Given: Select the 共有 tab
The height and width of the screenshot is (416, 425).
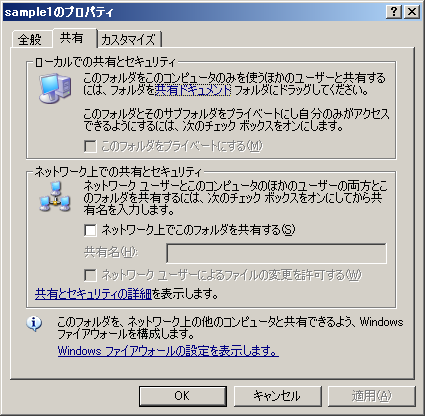Looking at the screenshot, I should tap(72, 38).
